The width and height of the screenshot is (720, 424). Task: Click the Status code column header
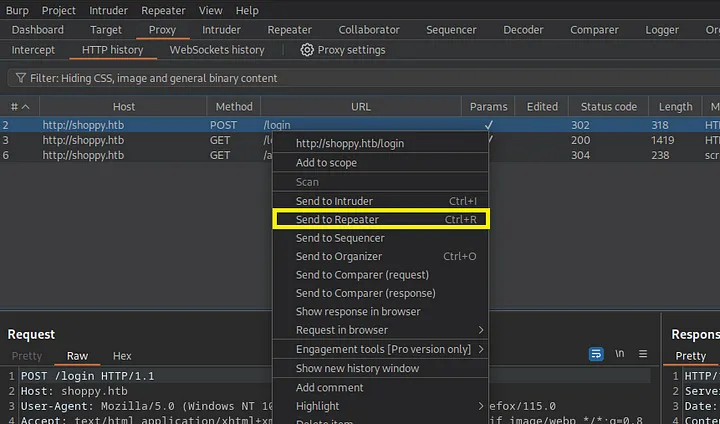click(608, 107)
